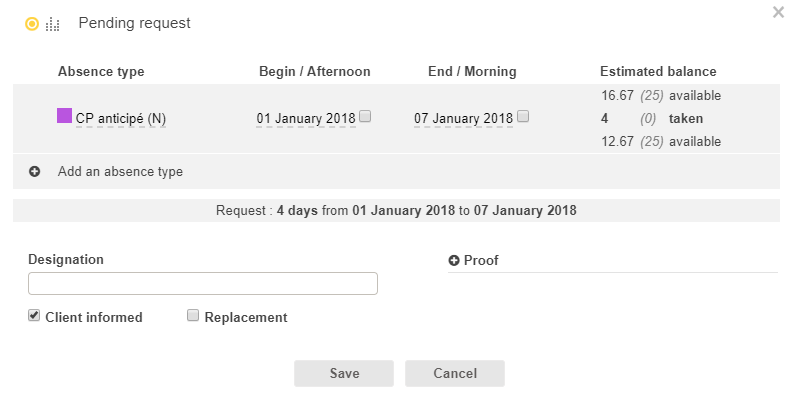Image resolution: width=794 pixels, height=400 pixels.
Task: Expand the Proof section
Action: tap(474, 260)
